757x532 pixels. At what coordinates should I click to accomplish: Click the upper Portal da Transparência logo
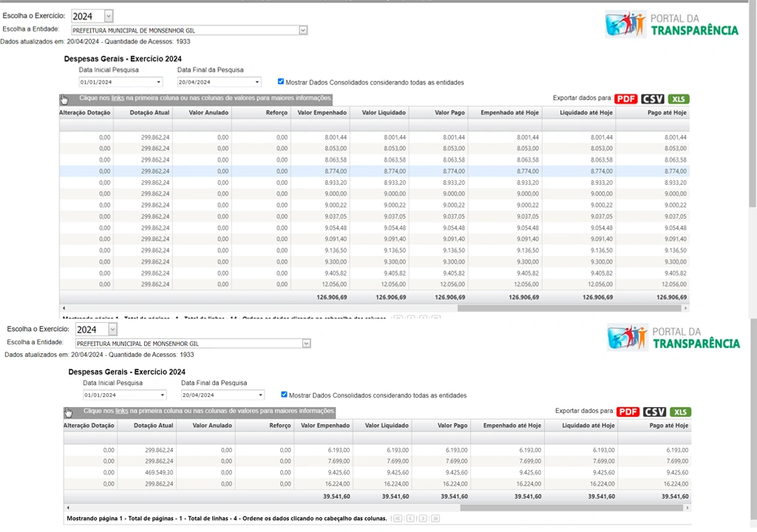671,24
